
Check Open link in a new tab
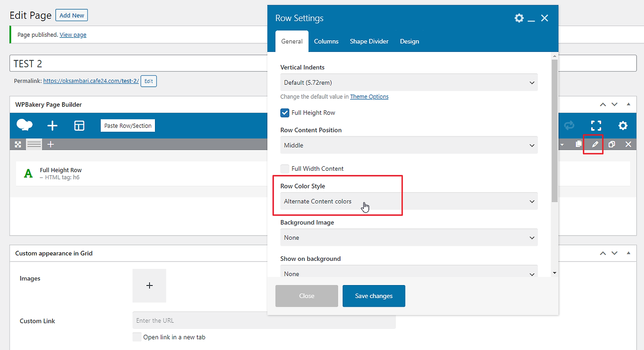[x=137, y=337]
